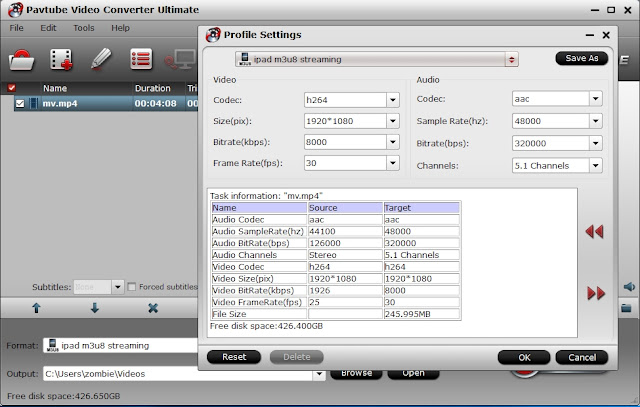640x407 pixels.
Task: Toggle the select-all checkbox in list header
Action: pyautogui.click(x=11, y=87)
